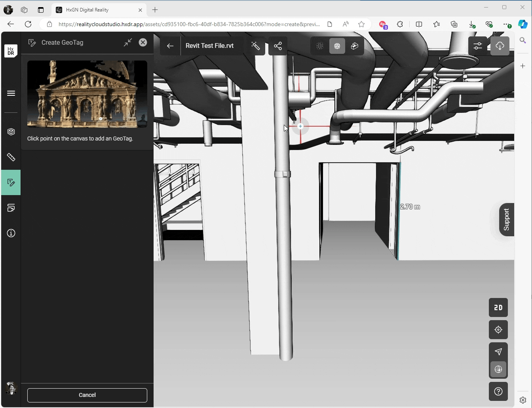Collapse the Create GeoTag panel

[127, 43]
